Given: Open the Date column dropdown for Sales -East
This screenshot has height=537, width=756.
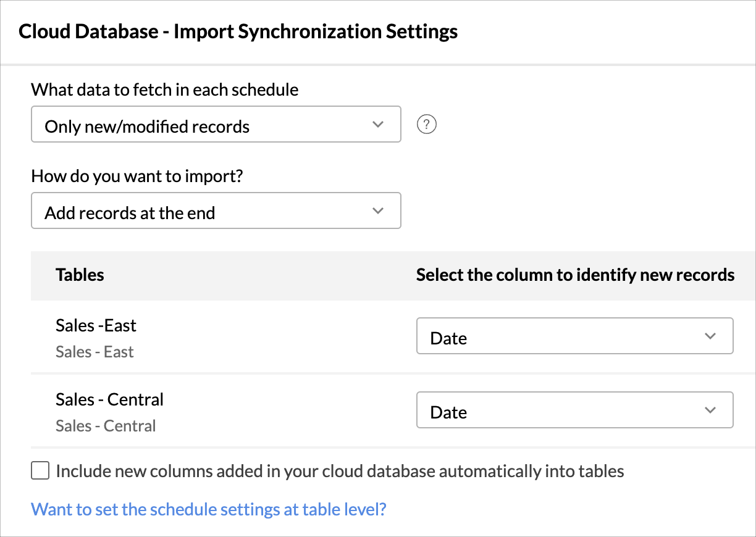Looking at the screenshot, I should (574, 336).
